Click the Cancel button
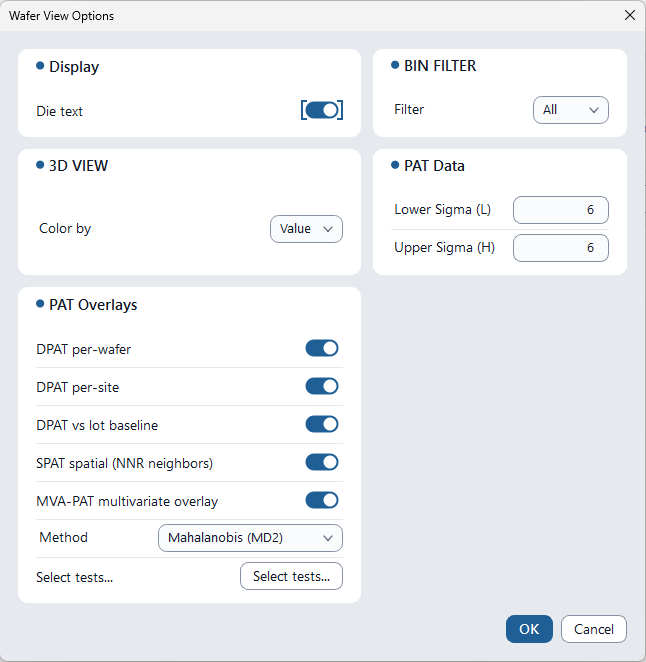646x662 pixels. (x=594, y=629)
